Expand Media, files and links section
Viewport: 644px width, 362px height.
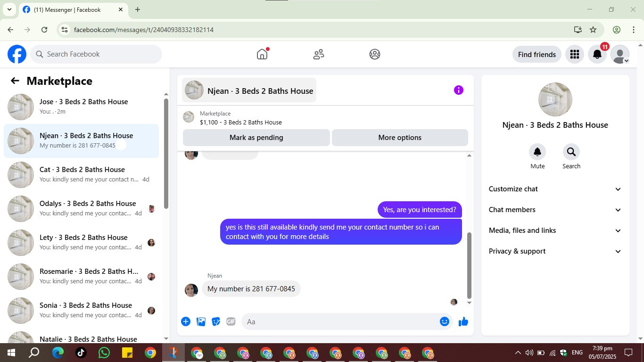555,230
